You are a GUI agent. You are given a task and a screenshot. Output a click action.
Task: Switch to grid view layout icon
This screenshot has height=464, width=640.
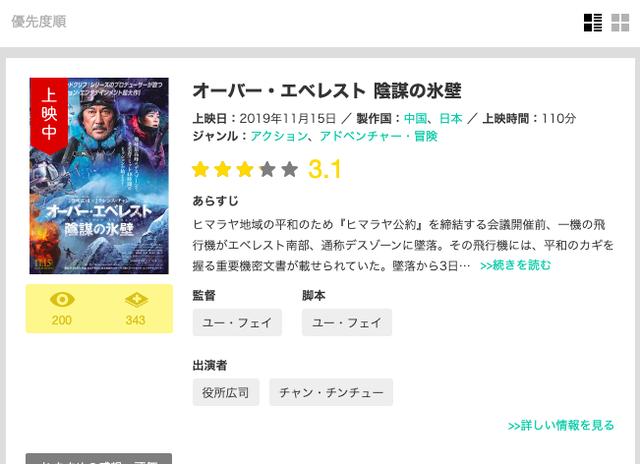point(620,22)
